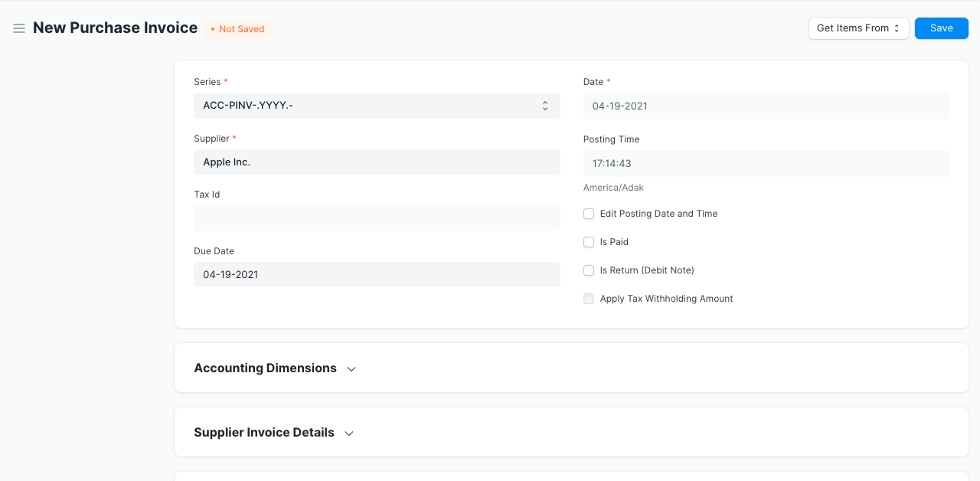Click the empty Tax Id field

tap(377, 218)
